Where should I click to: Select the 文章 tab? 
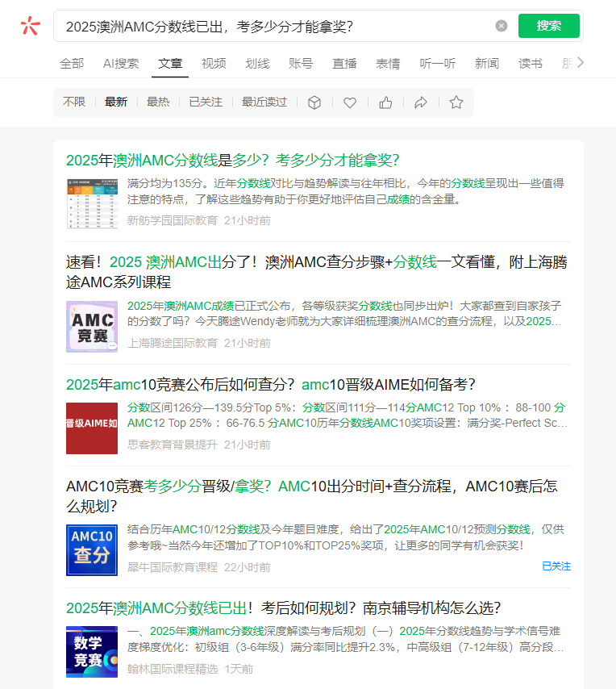coord(170,64)
